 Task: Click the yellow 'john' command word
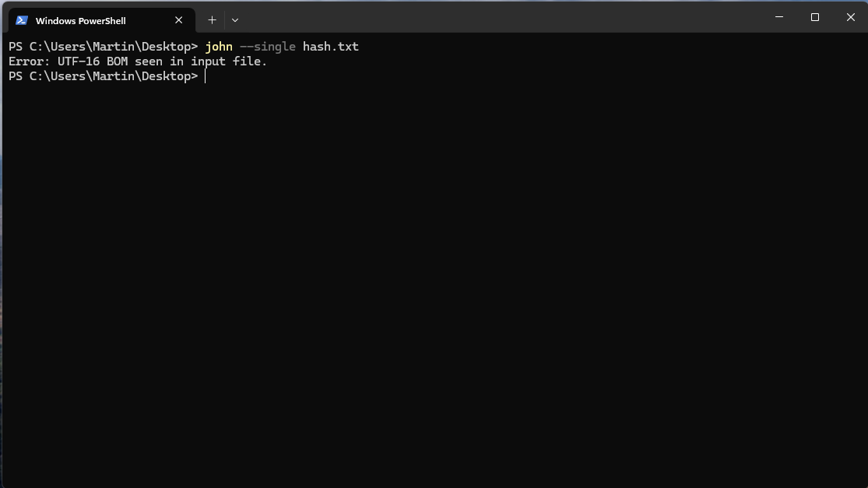point(219,47)
